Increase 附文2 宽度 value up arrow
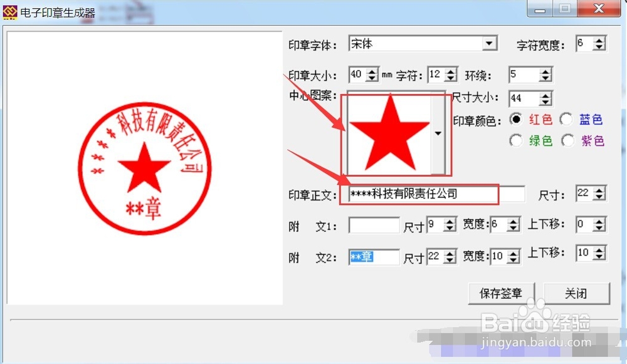Image resolution: width=627 pixels, height=364 pixels. (x=513, y=253)
